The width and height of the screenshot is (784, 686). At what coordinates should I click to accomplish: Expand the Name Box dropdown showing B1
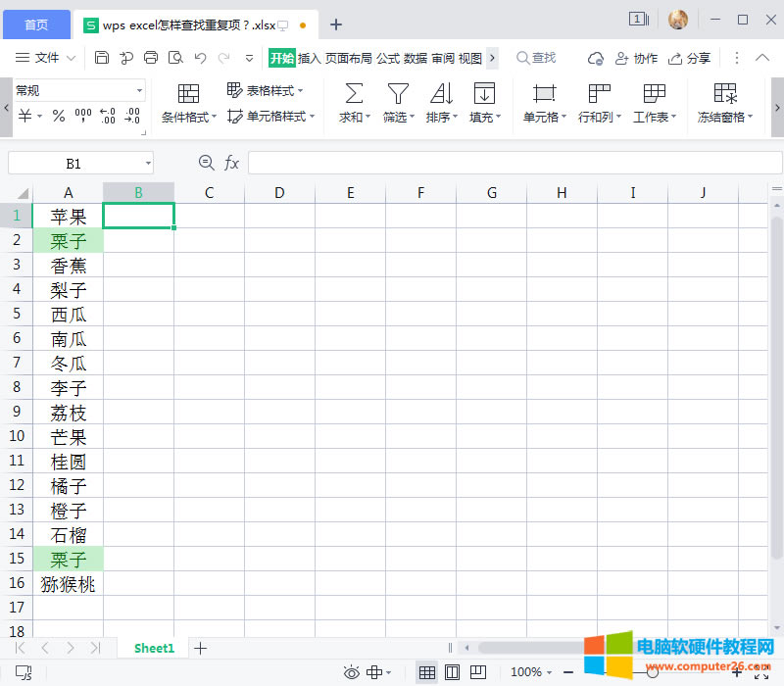[x=147, y=163]
